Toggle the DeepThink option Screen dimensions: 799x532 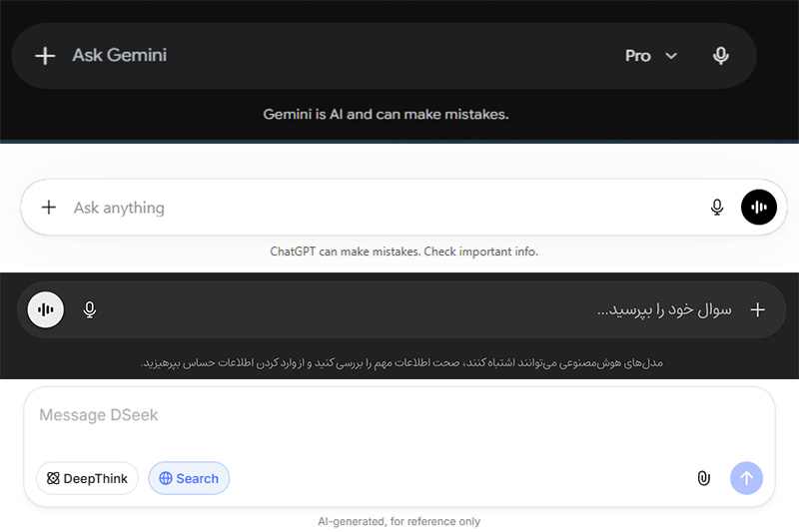tap(87, 478)
